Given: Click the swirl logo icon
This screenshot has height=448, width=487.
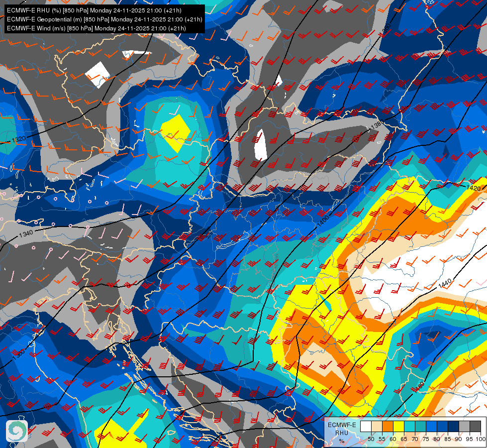Looking at the screenshot, I should click(17, 431).
